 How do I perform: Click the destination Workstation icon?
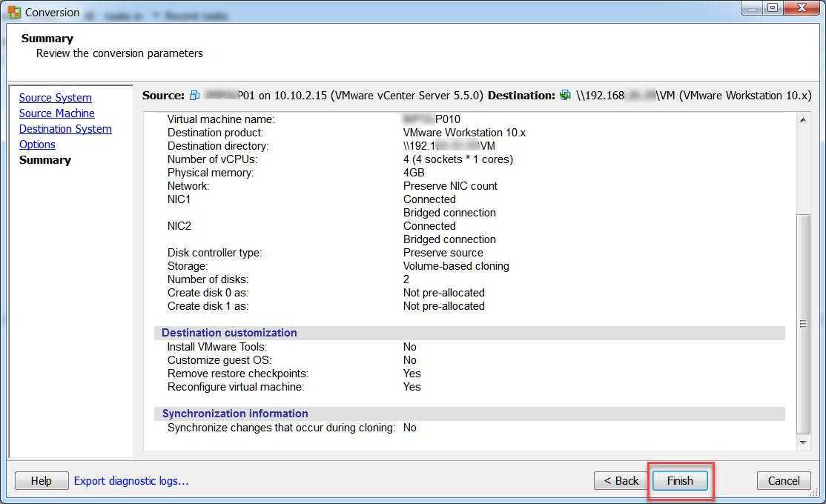[566, 96]
